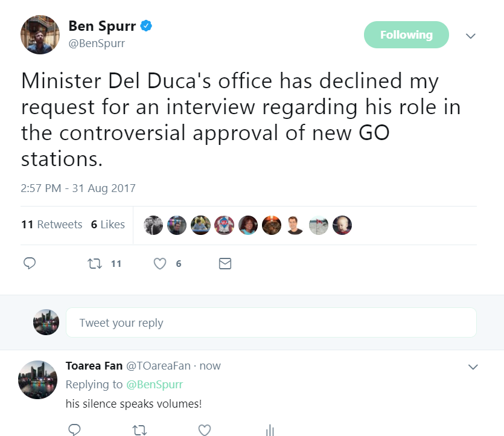Screen dimensions: 504x436
Task: Click the Tweet your reply field
Action: (271, 322)
